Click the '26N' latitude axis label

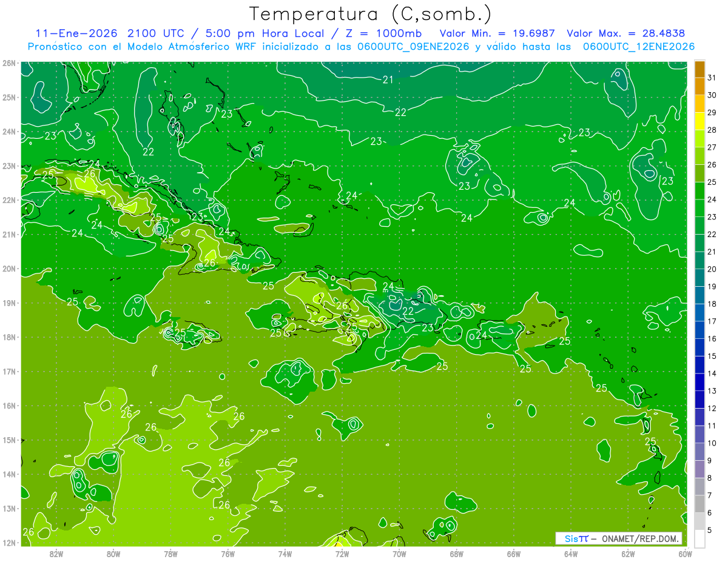pyautogui.click(x=9, y=63)
